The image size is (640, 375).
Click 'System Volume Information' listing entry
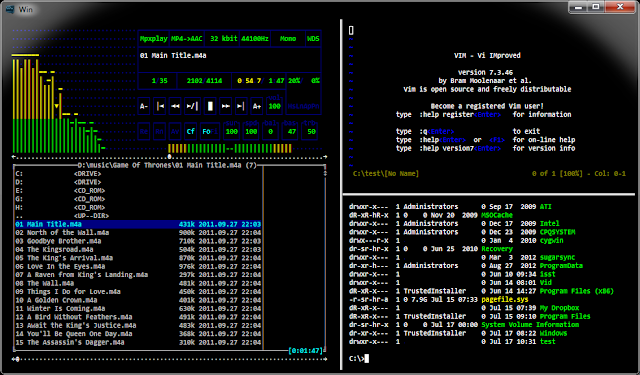pos(530,325)
